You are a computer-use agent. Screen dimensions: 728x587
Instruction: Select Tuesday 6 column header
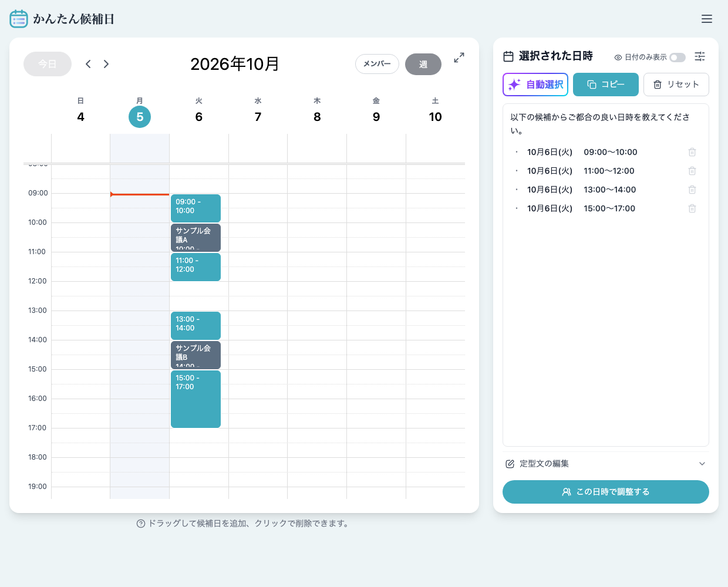pyautogui.click(x=199, y=110)
